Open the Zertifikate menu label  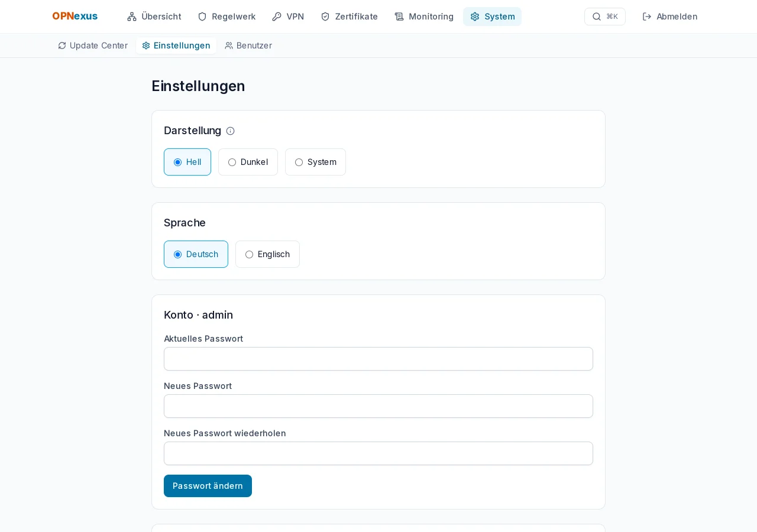356,17
